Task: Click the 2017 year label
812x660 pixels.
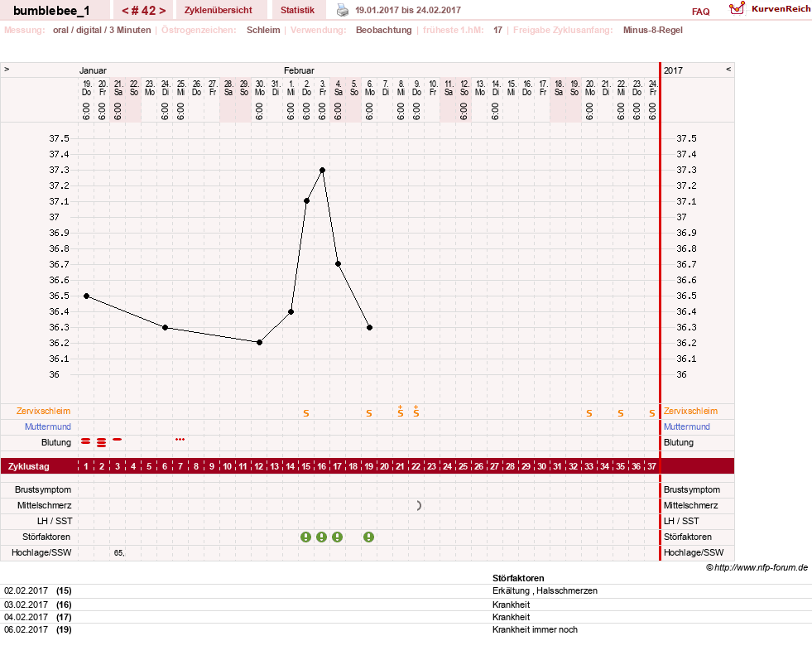Action: coord(673,70)
